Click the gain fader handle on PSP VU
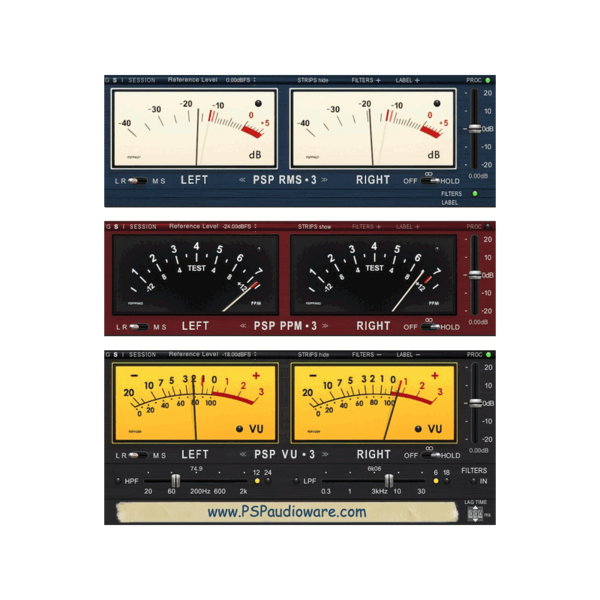Image resolution: width=600 pixels, height=600 pixels. (x=475, y=403)
